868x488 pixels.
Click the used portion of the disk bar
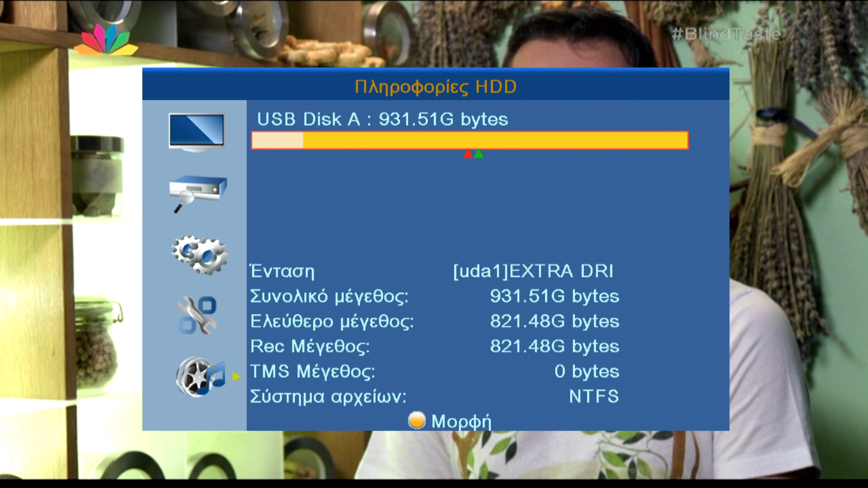tap(278, 140)
